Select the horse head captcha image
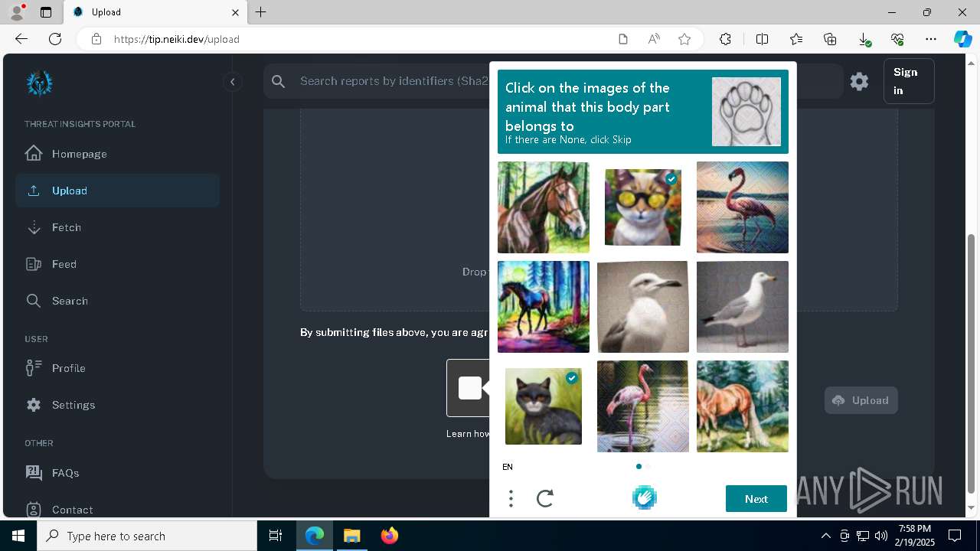Viewport: 980px width, 551px height. pos(544,207)
